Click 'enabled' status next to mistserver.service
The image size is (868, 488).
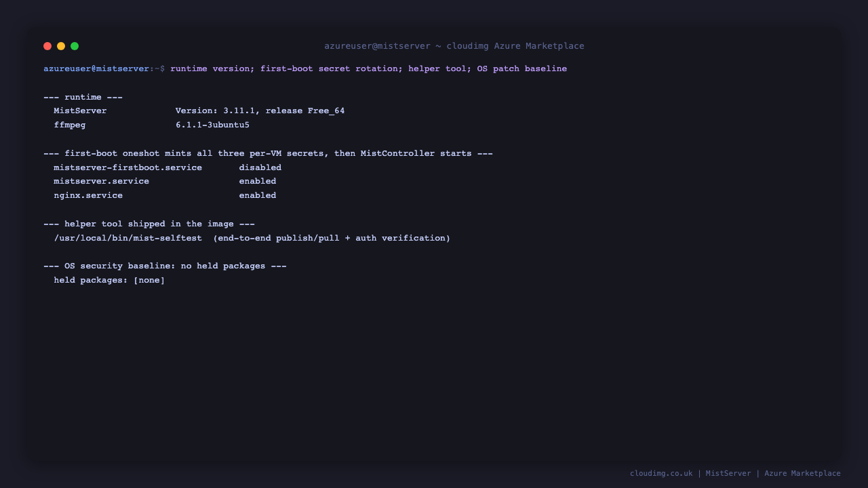257,181
